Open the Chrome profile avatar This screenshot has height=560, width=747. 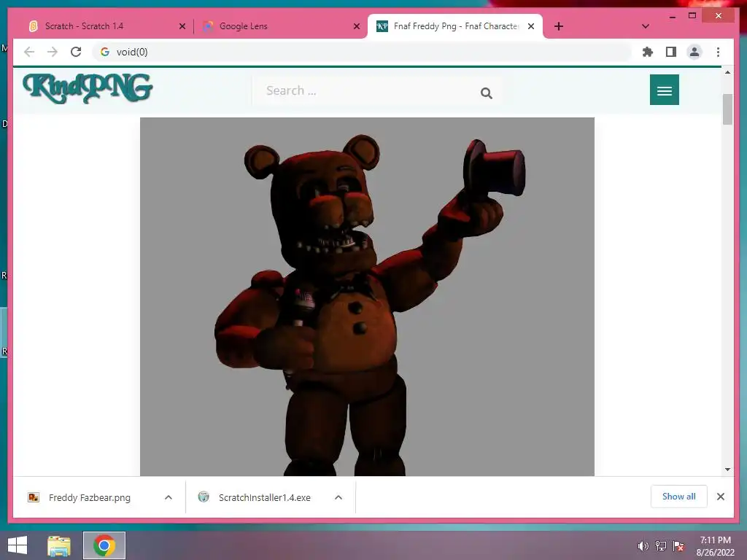point(694,52)
